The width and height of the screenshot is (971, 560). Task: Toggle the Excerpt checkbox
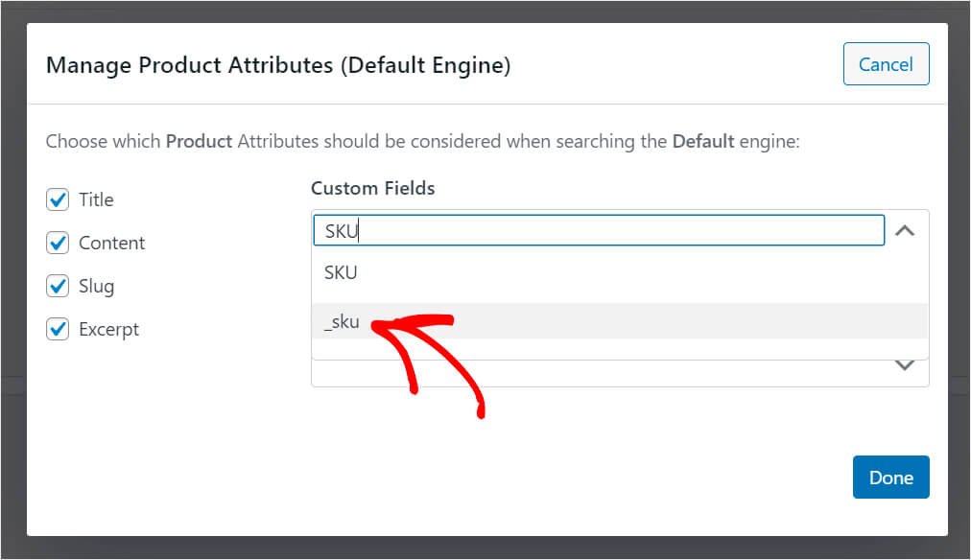[58, 329]
